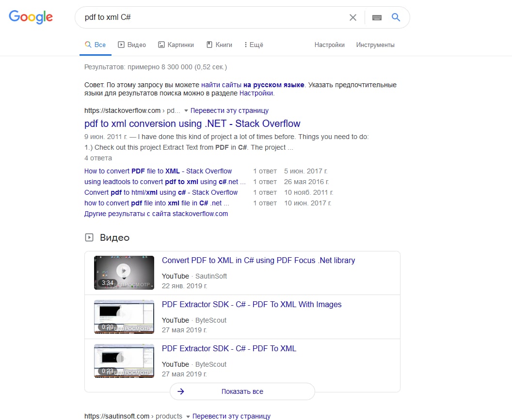
Task: Click 'YouTube · SautinSoft' source text
Action: (194, 276)
